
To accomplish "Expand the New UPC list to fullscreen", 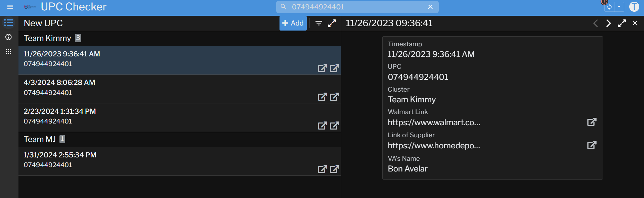I will click(x=332, y=23).
